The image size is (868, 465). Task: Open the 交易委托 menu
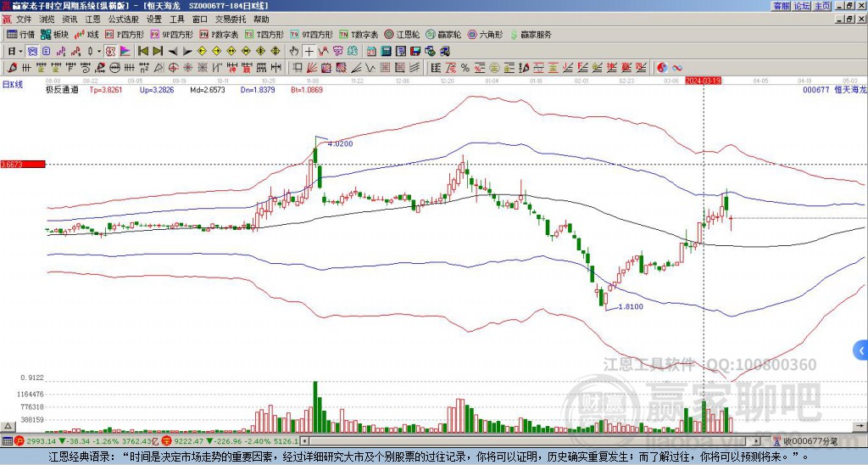pyautogui.click(x=231, y=20)
